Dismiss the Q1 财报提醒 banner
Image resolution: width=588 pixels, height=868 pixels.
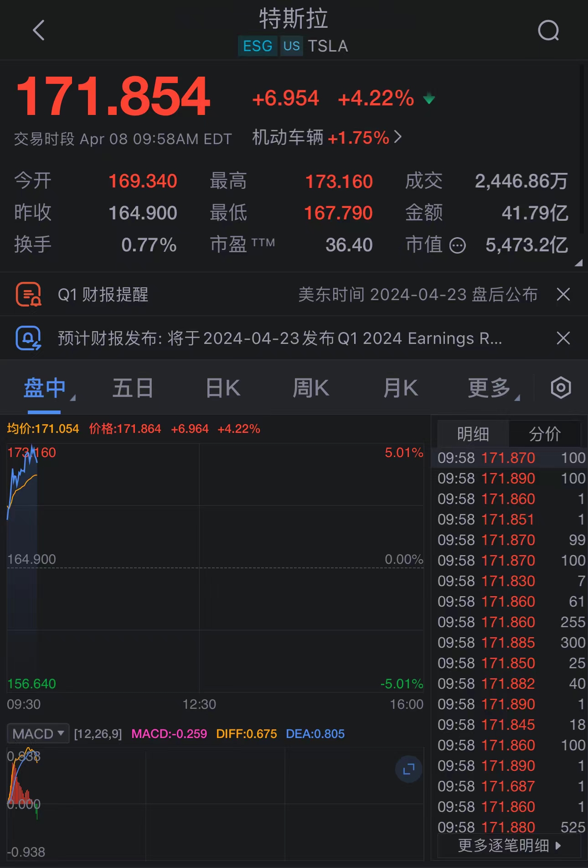[x=563, y=295]
